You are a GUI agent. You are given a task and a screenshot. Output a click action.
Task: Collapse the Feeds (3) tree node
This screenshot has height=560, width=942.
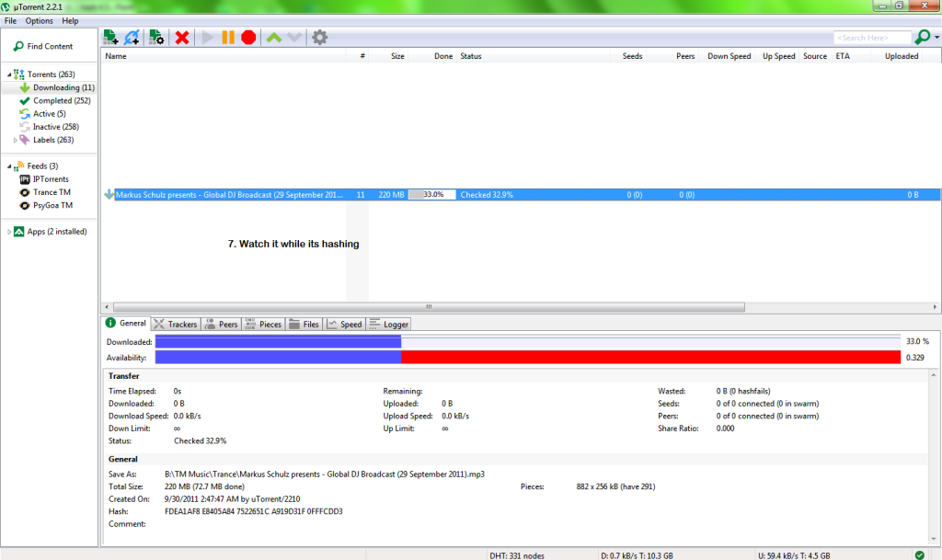pyautogui.click(x=9, y=166)
